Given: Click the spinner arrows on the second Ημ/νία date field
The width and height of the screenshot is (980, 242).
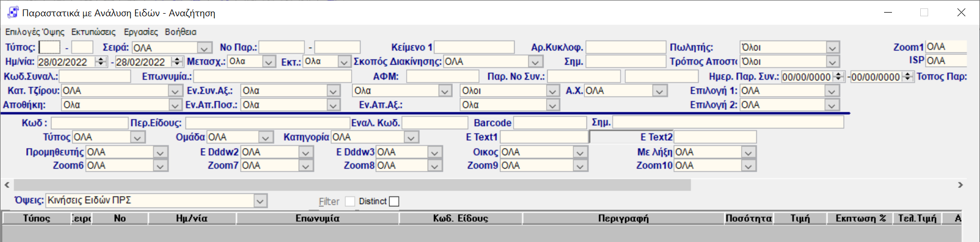Looking at the screenshot, I should click(178, 61).
